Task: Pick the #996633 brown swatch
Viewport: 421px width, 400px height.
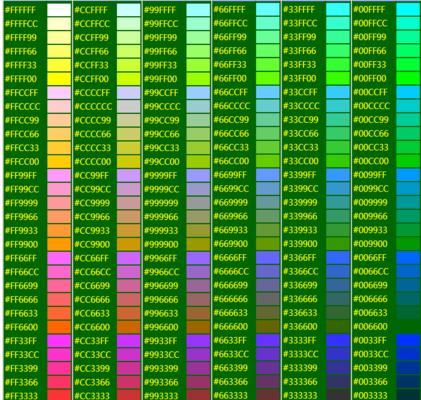Action: (198, 313)
